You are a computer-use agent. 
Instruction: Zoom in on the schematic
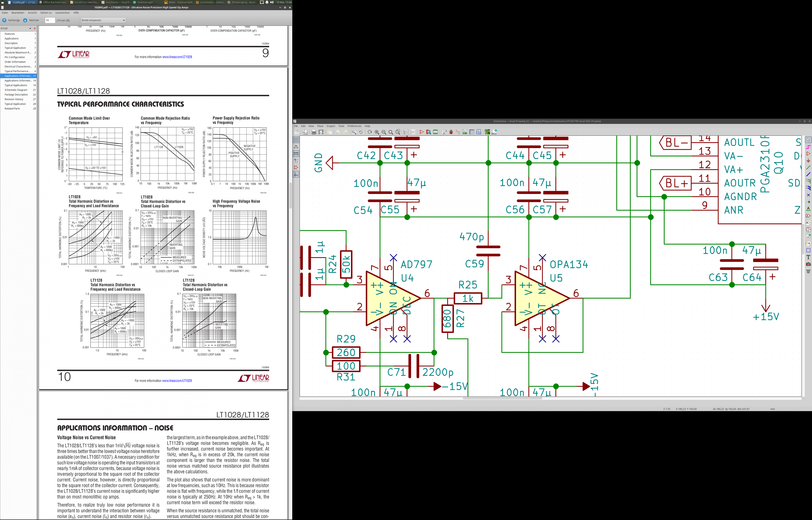pos(377,132)
